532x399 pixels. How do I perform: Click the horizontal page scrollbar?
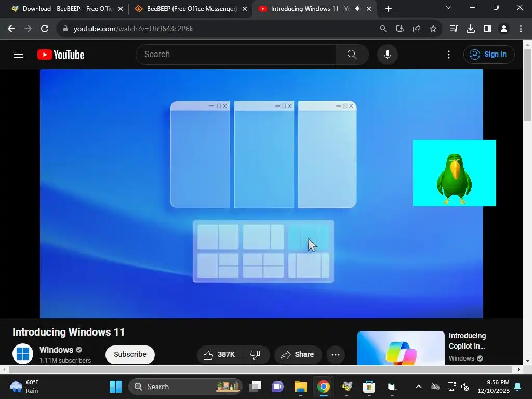(x=261, y=369)
